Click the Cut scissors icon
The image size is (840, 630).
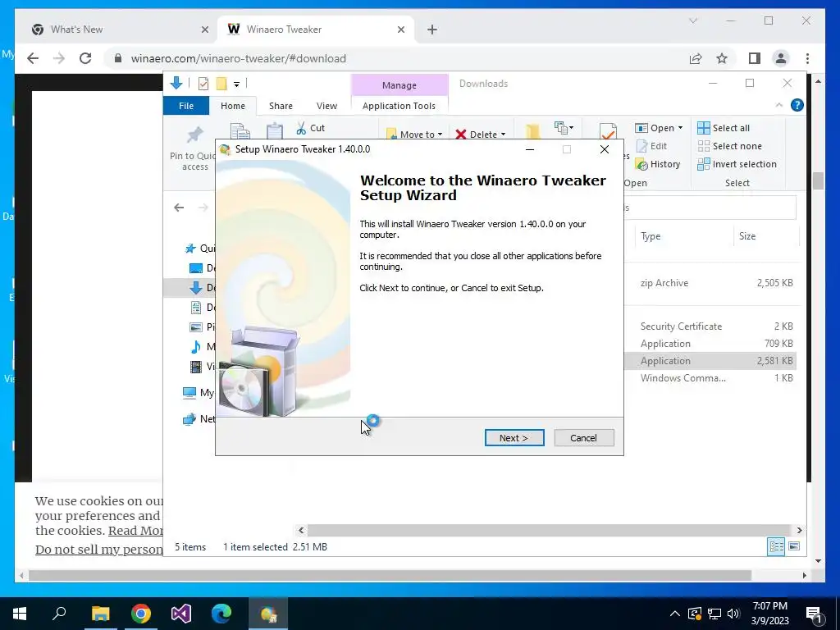(301, 128)
